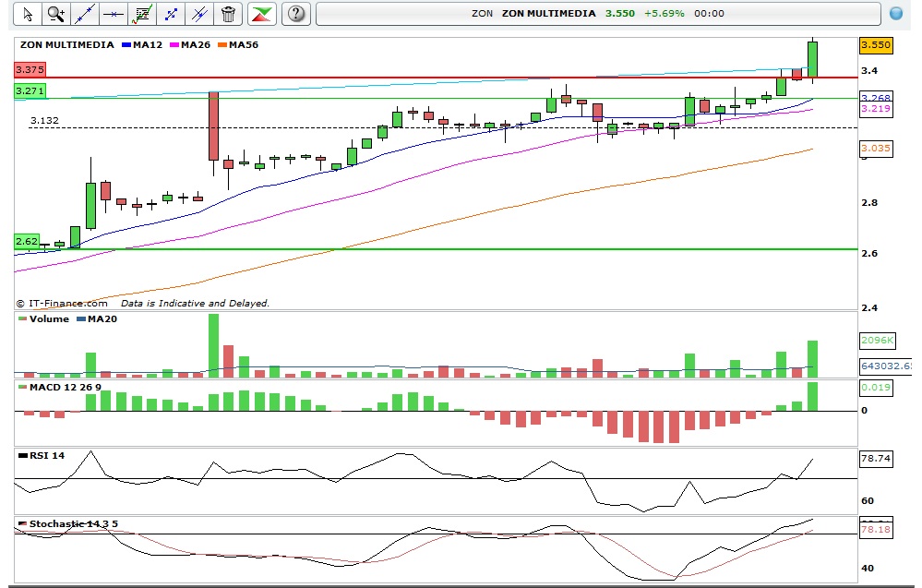Click the blue globe icon at top right
This screenshot has width=922, height=588.
tap(896, 14)
